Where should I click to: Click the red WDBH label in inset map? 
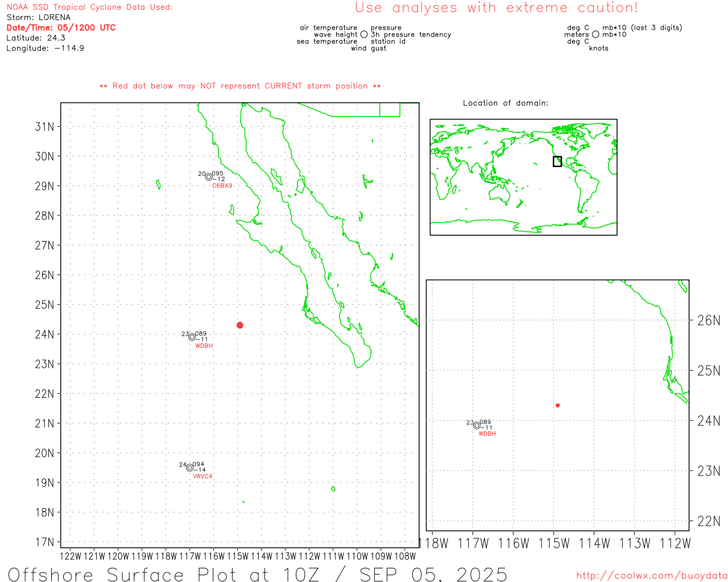487,434
